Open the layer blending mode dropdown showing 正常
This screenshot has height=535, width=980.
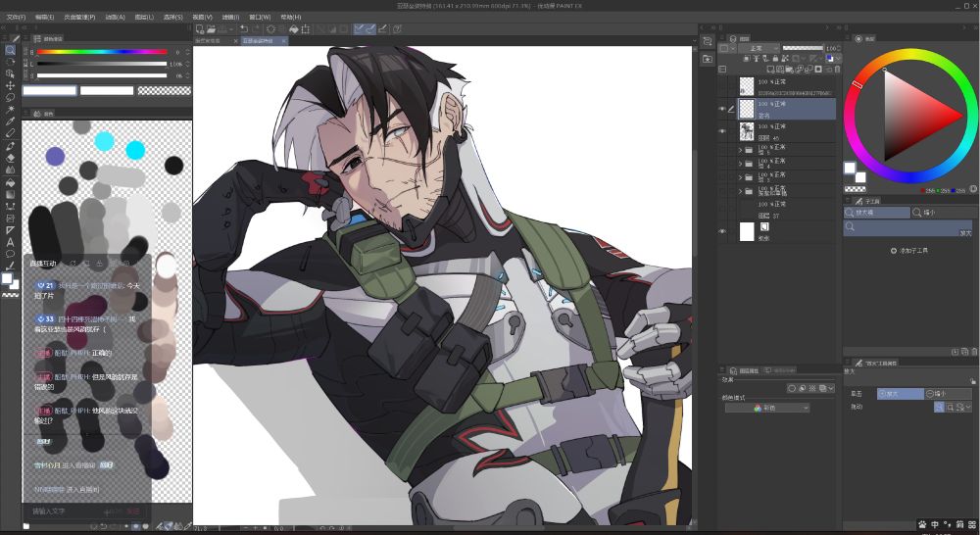click(759, 48)
